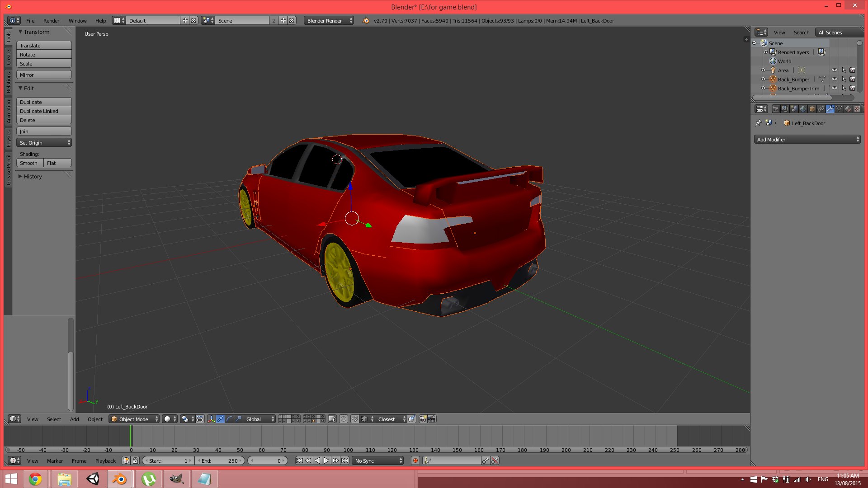Open the Set Origin dropdown
This screenshot has height=488, width=868.
[x=44, y=143]
